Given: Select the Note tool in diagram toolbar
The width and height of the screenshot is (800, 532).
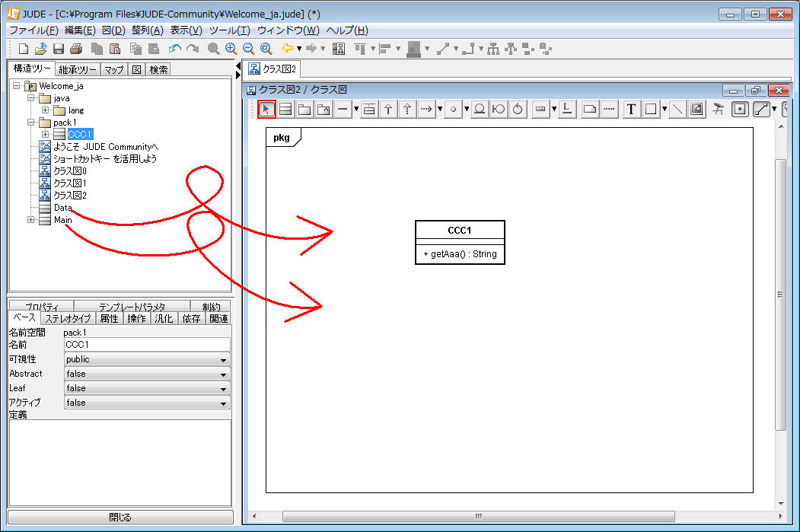Looking at the screenshot, I should pyautogui.click(x=589, y=109).
